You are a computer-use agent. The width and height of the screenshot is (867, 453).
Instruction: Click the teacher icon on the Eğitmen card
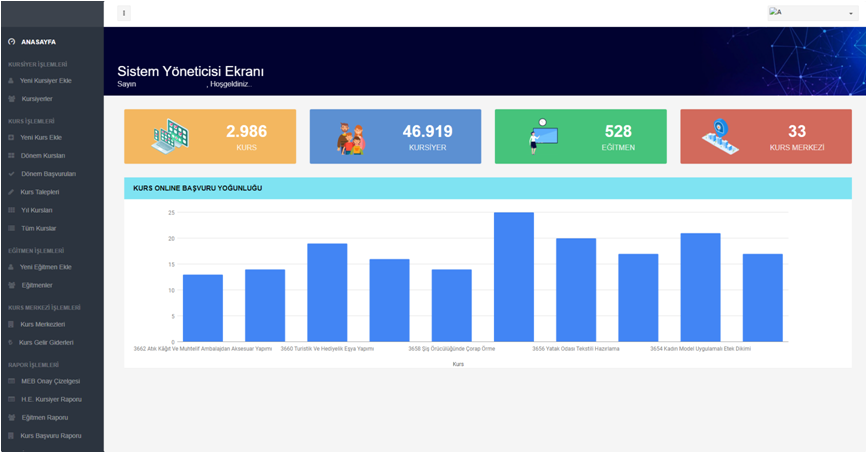click(543, 136)
